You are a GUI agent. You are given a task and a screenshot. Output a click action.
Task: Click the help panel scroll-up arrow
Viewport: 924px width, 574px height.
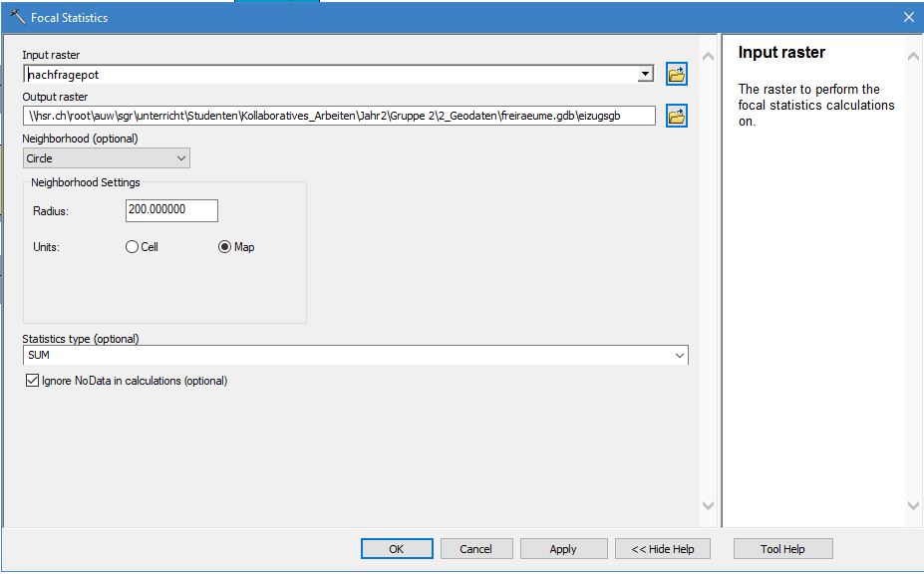[913, 58]
